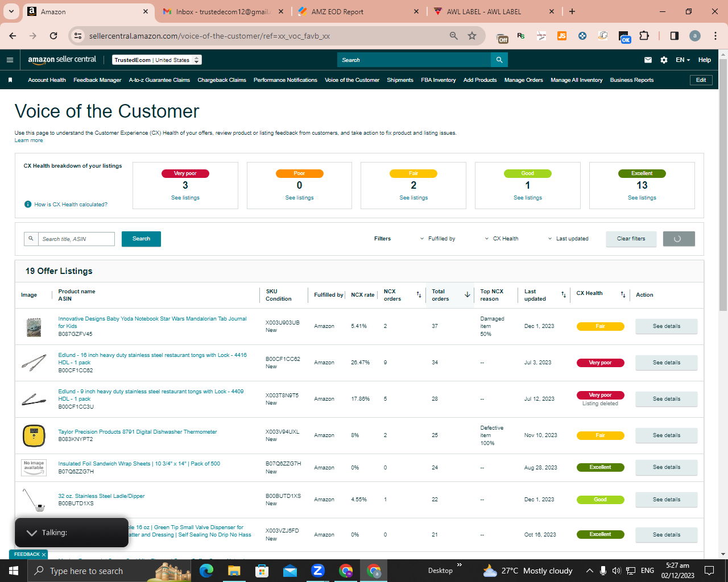Click the loading refresh button beside Clear filters
The width and height of the screenshot is (728, 582).
tap(679, 239)
